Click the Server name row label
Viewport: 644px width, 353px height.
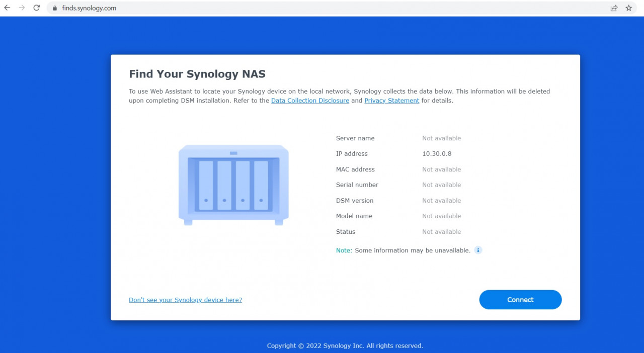[x=355, y=138]
